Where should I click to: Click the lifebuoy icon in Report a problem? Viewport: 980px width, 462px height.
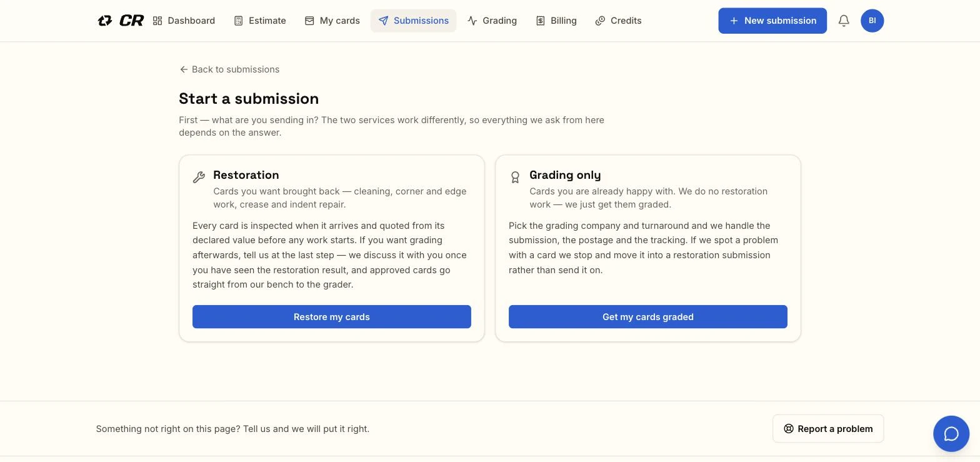pos(789,429)
